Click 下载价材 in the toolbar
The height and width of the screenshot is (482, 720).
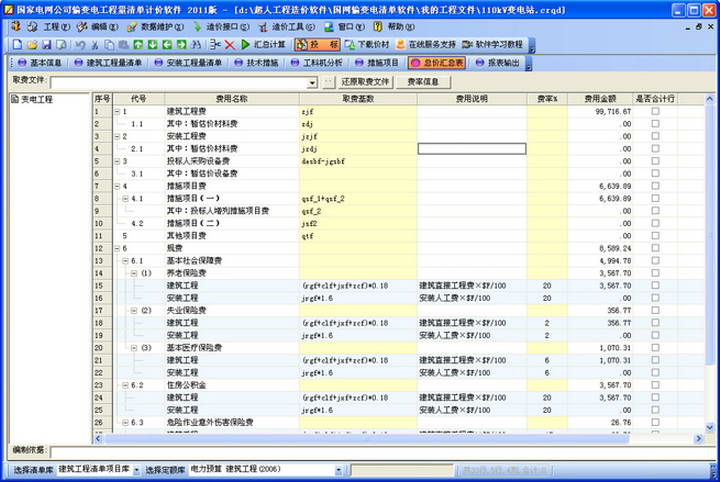pos(367,45)
